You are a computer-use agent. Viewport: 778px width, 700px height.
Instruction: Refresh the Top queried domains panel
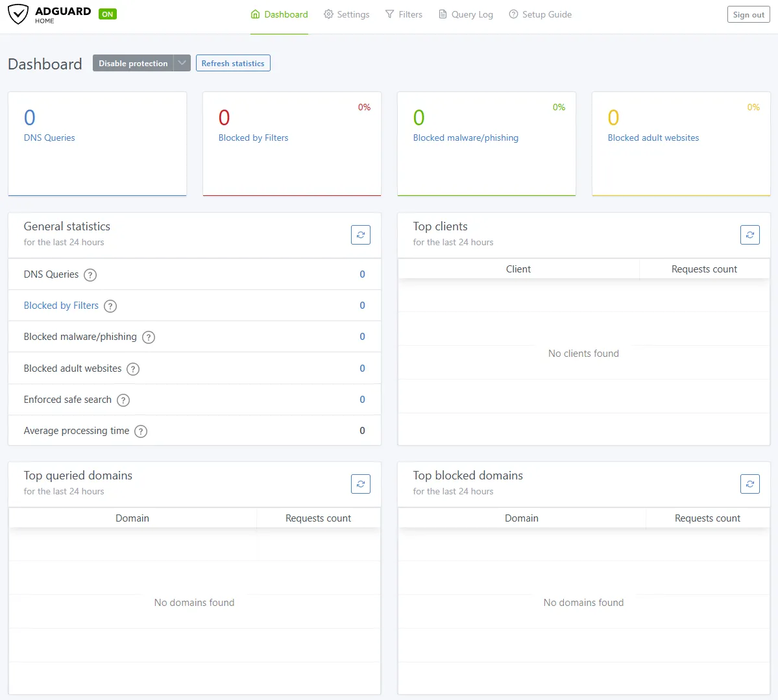(x=361, y=484)
